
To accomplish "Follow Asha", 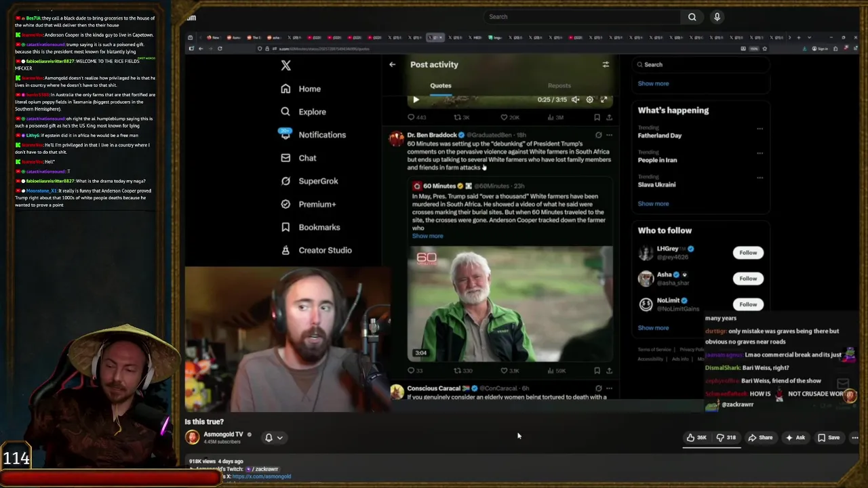I will tap(748, 279).
